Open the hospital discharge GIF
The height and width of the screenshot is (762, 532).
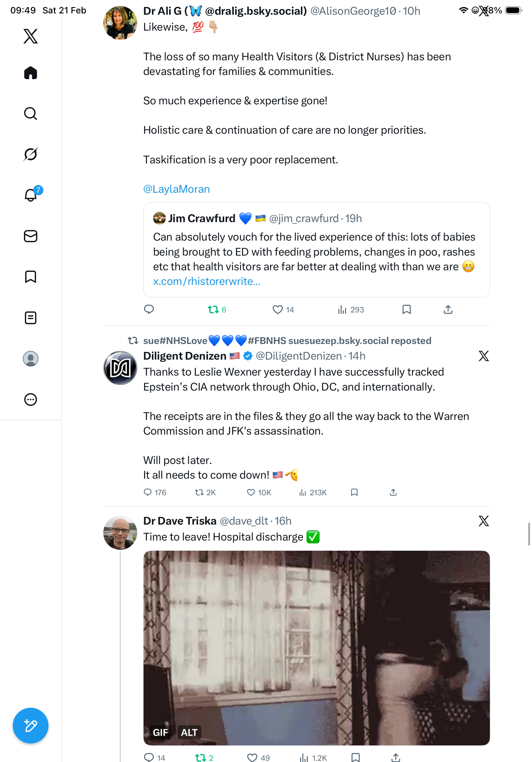pos(316,647)
